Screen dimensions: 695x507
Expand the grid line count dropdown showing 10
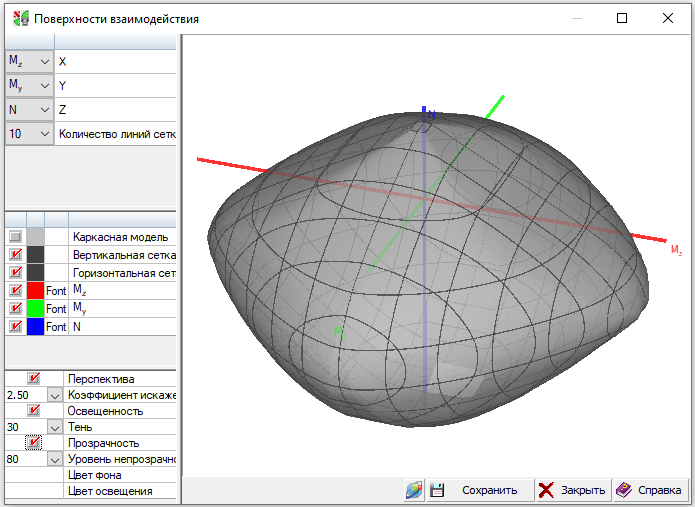(45, 133)
